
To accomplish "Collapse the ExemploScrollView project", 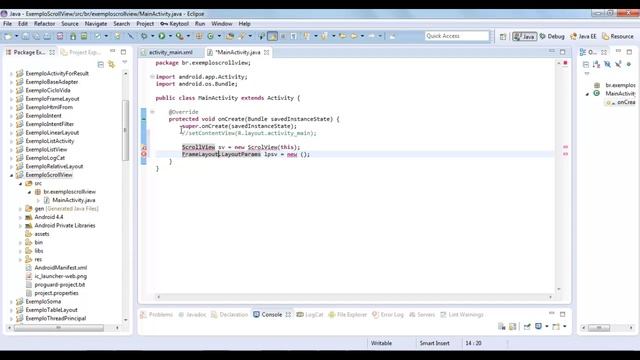I will click(11, 175).
